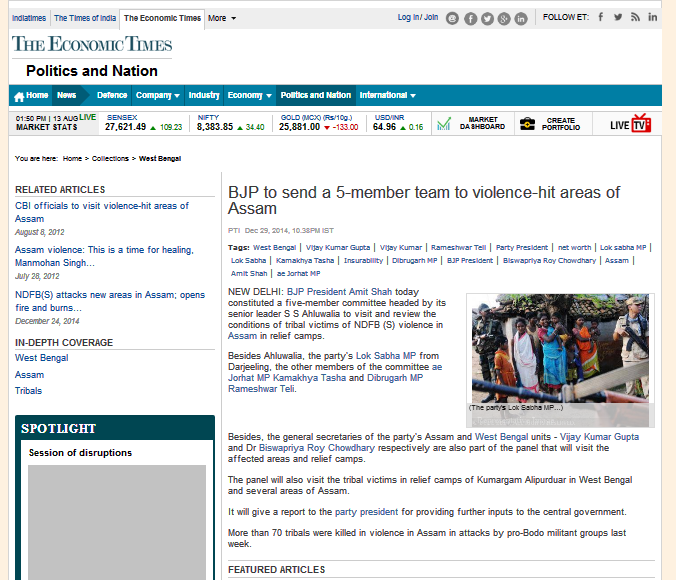Click the Kamakhya Tasha tag

click(x=305, y=260)
